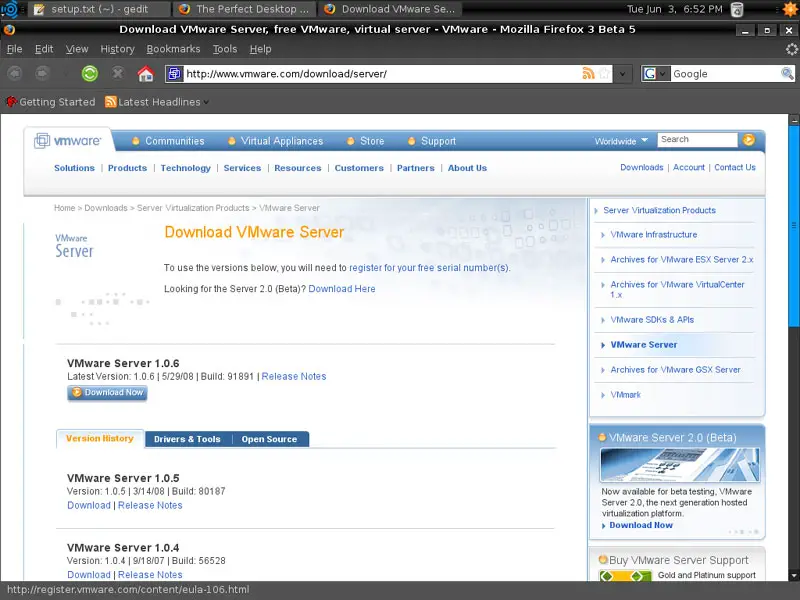Click register for your free serial number link
The image size is (800, 600).
[429, 268]
